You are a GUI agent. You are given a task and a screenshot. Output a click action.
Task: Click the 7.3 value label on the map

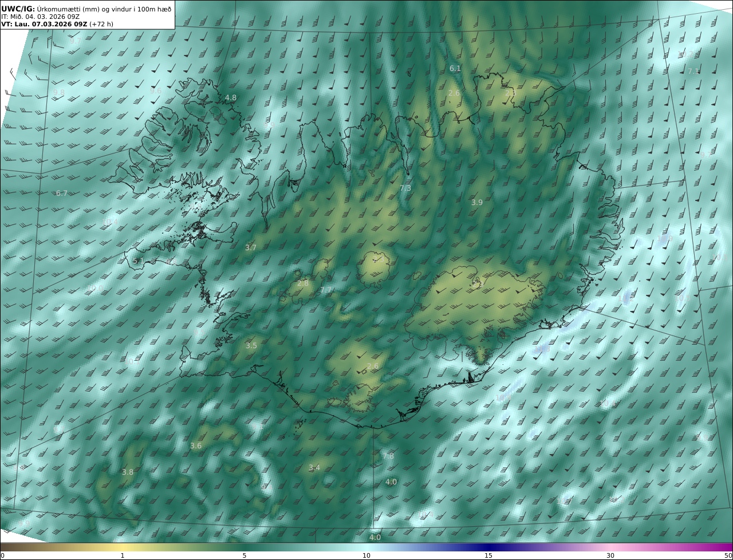point(405,188)
